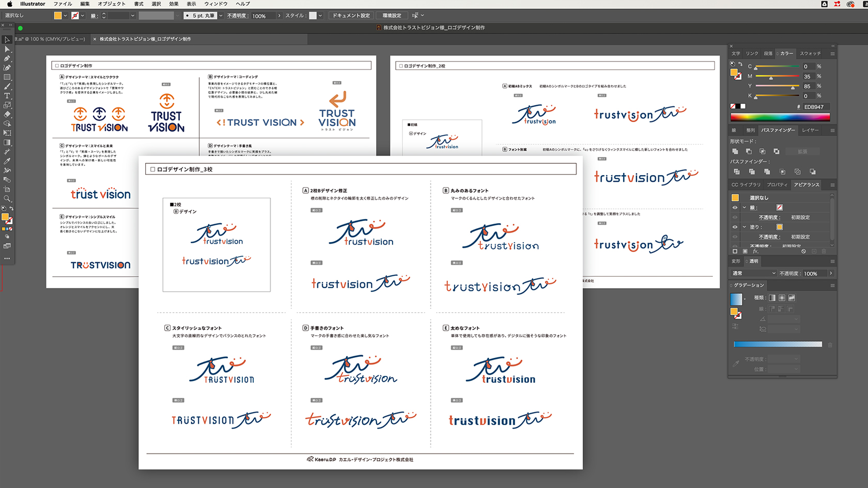Screen dimensions: 868x488
Task: Open the スタイル graphic style dropdown
Action: [320, 15]
